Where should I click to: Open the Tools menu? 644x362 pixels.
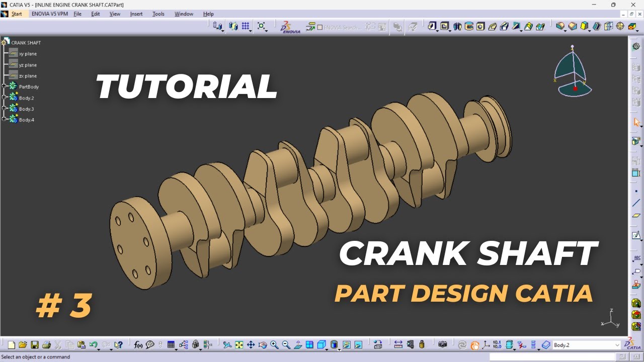[158, 14]
